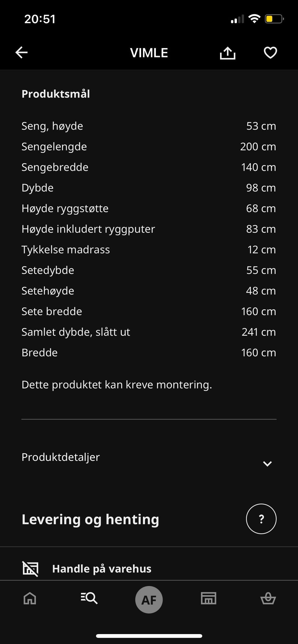Open the search list icon
Viewport: 298px width, 644px height.
point(89,598)
